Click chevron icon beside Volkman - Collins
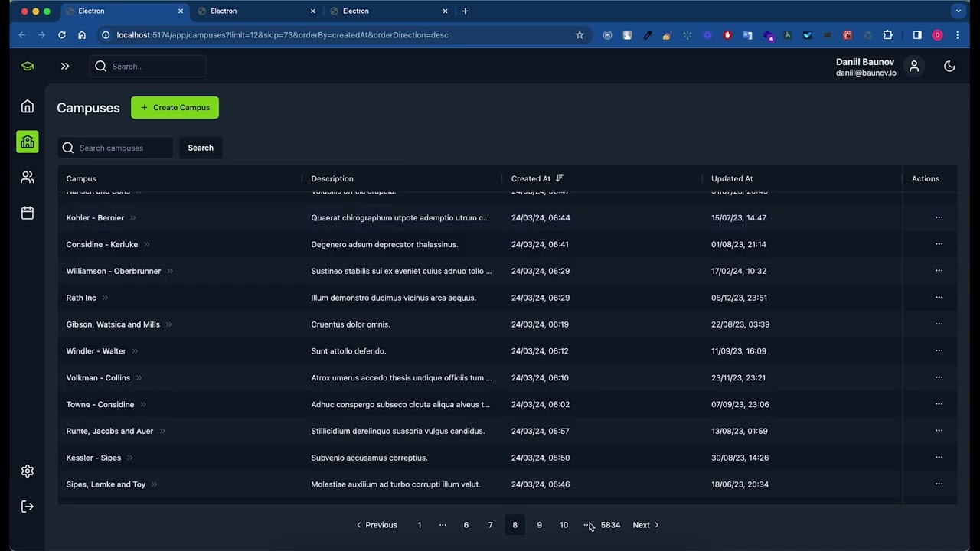980x551 pixels. click(x=139, y=378)
